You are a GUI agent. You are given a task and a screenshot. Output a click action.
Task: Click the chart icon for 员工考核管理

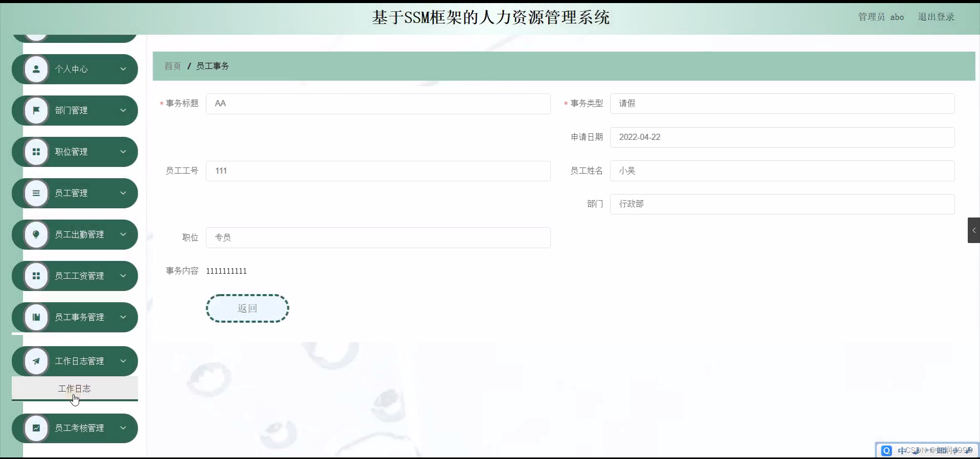(x=36, y=428)
